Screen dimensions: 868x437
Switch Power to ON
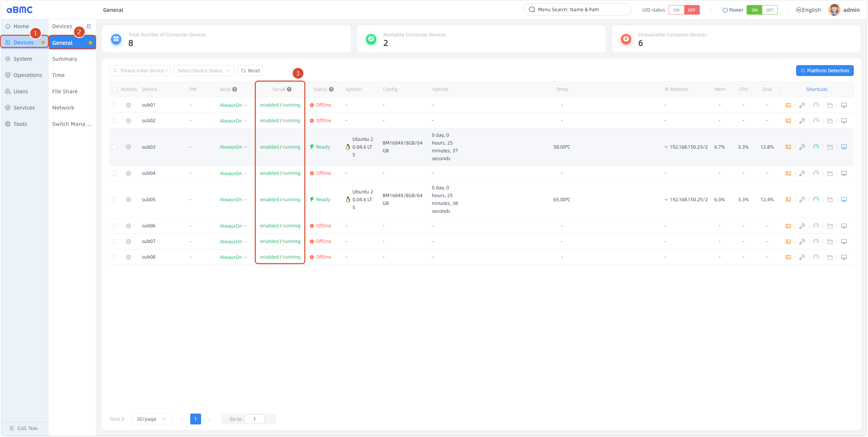(754, 10)
